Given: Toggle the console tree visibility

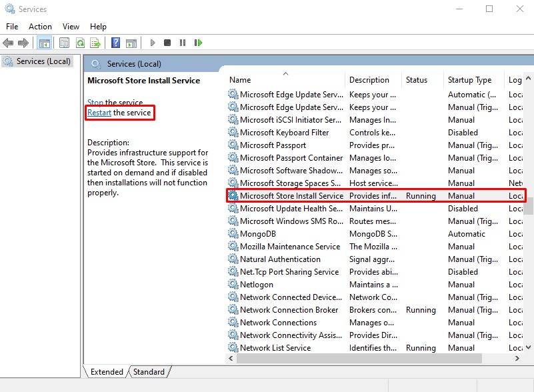Looking at the screenshot, I should pyautogui.click(x=43, y=42).
